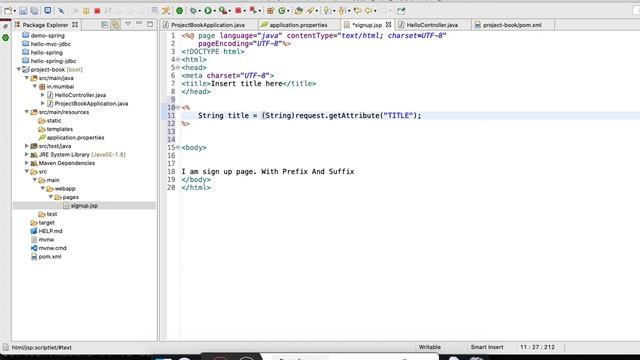The width and height of the screenshot is (640, 360).
Task: Minimize the Package Explorer view
Action: pos(139,24)
